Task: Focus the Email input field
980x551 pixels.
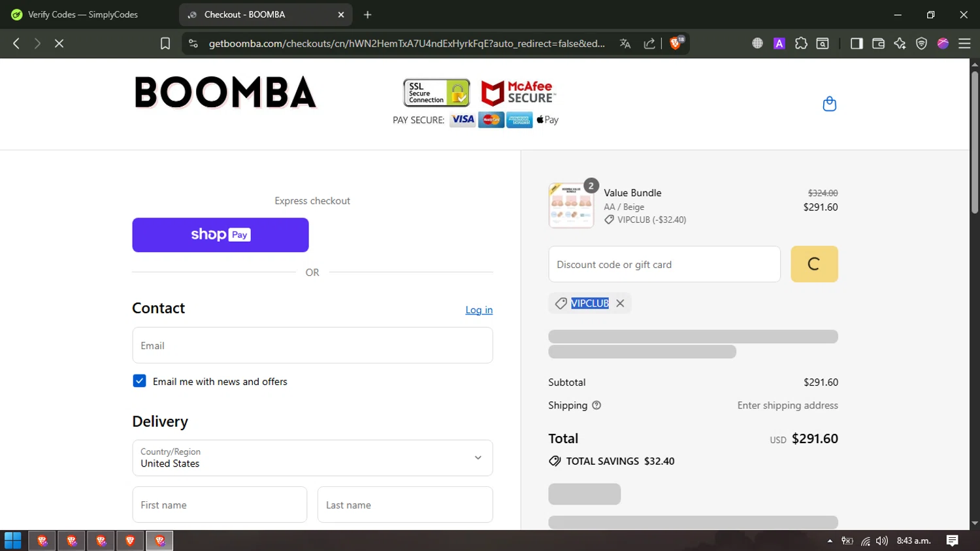Action: tap(312, 345)
